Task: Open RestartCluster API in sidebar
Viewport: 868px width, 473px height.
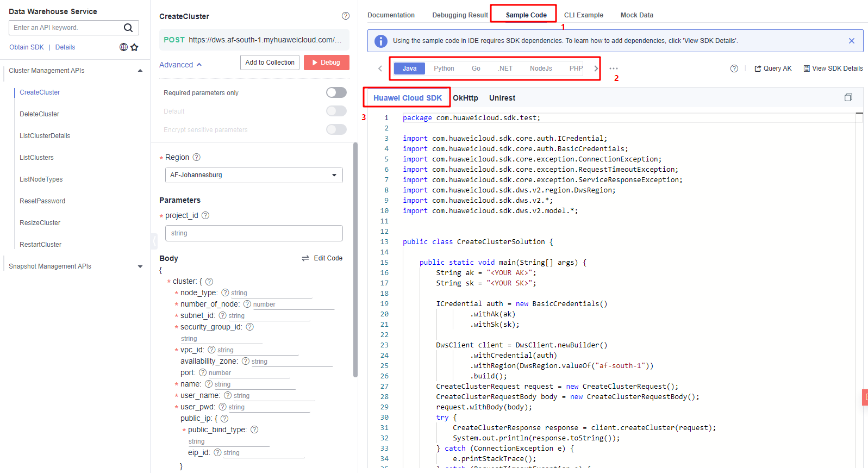Action: coord(41,245)
